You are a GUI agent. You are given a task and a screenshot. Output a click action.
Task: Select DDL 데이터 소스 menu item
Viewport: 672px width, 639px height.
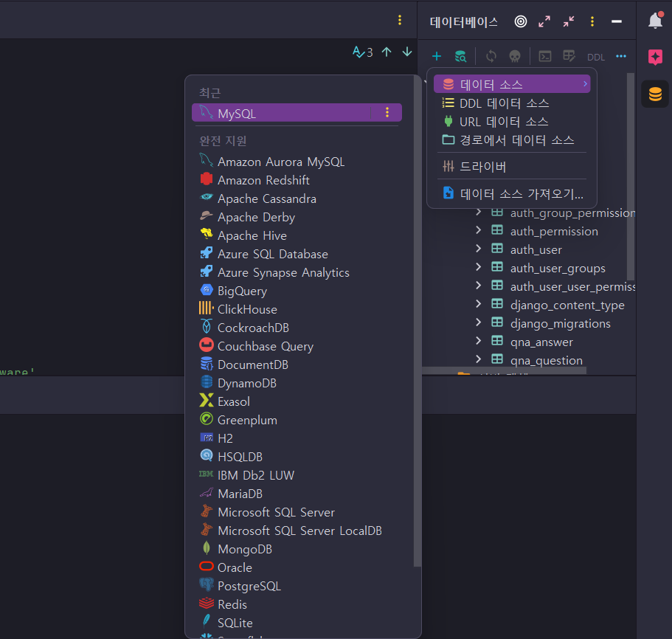point(512,103)
